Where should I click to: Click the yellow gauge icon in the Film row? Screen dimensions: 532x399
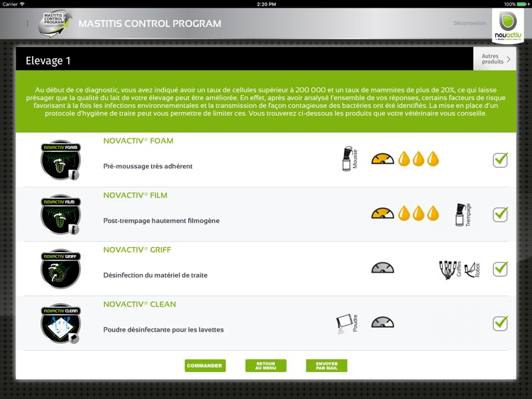[x=382, y=213]
